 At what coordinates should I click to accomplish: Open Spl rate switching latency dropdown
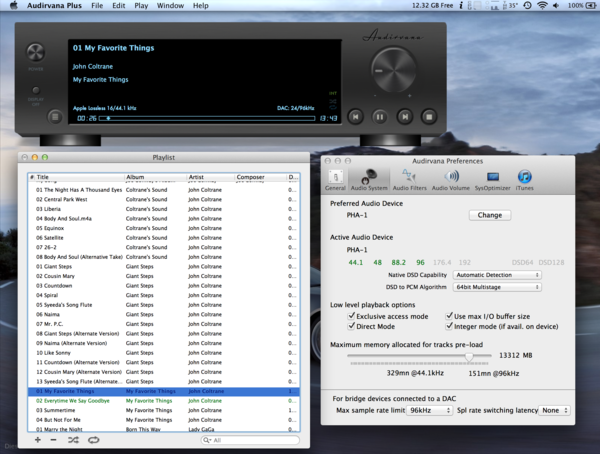[x=554, y=410]
